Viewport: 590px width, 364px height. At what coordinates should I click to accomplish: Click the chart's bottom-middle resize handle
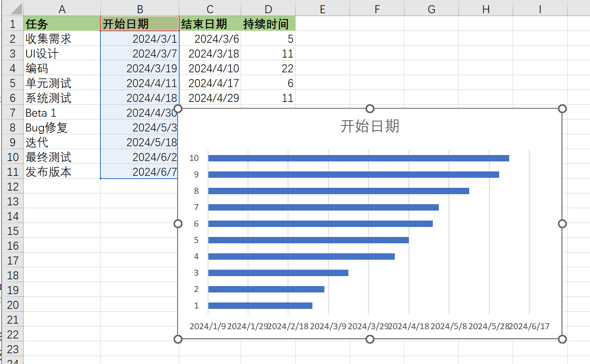[370, 339]
